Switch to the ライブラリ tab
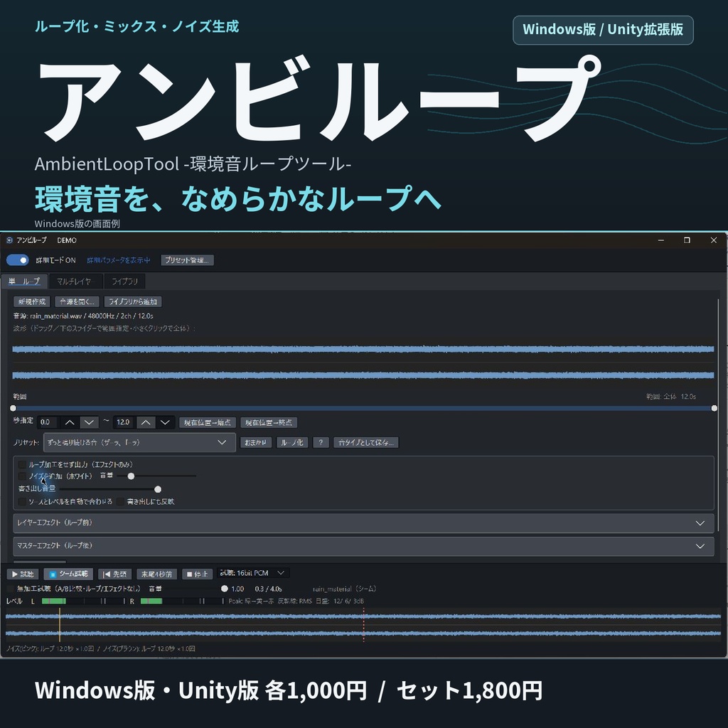 [125, 282]
